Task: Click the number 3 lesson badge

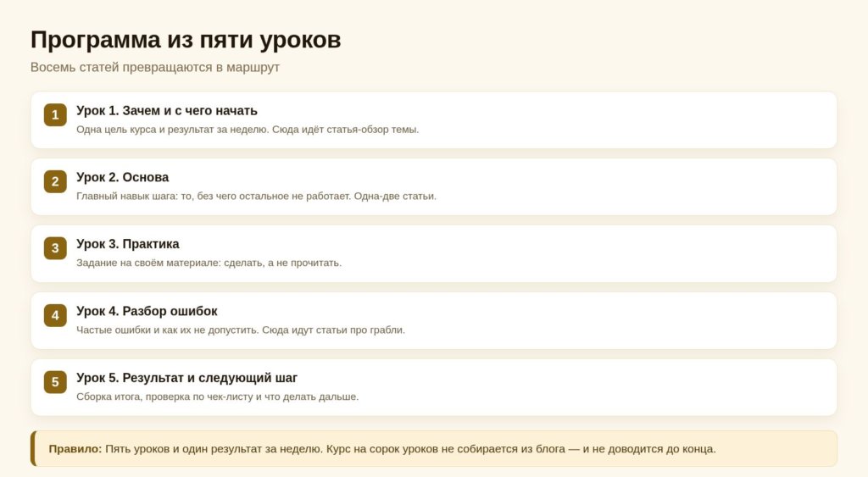Action: [x=55, y=248]
